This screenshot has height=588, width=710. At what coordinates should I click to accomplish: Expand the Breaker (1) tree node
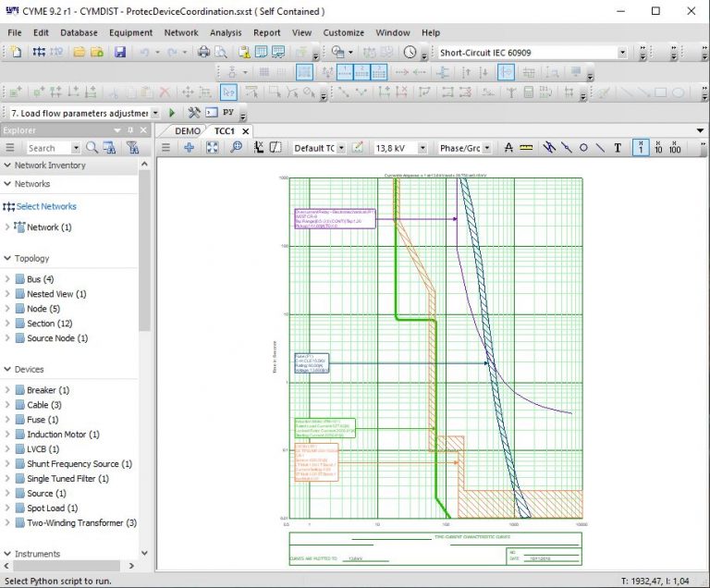click(8, 390)
